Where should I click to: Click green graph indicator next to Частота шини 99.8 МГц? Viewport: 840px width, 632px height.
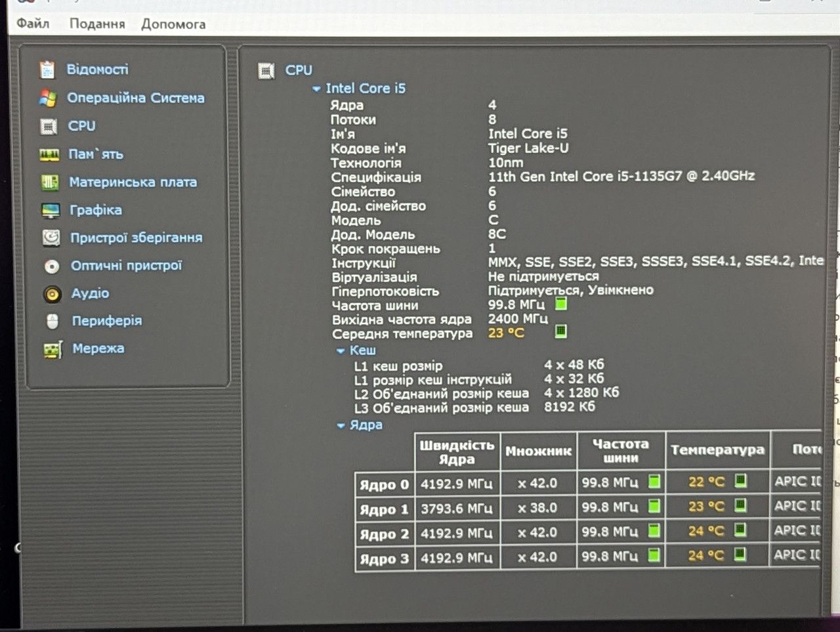[560, 304]
